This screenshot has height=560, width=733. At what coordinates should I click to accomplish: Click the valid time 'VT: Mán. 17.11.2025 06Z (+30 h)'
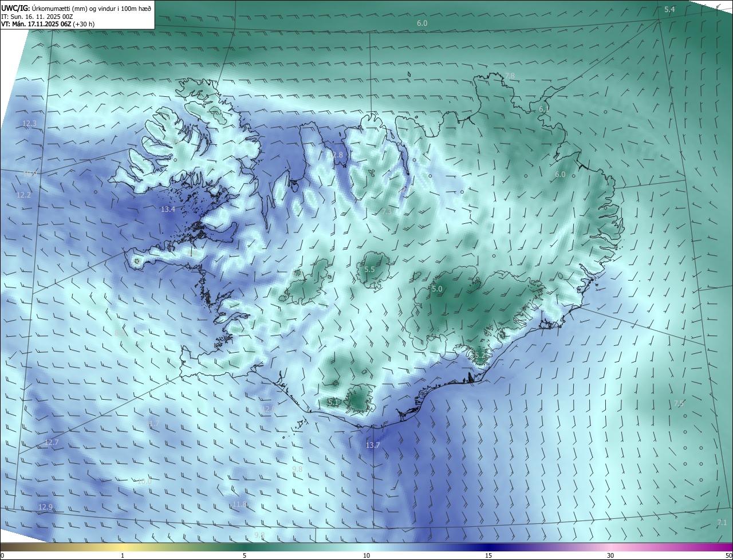(x=48, y=23)
